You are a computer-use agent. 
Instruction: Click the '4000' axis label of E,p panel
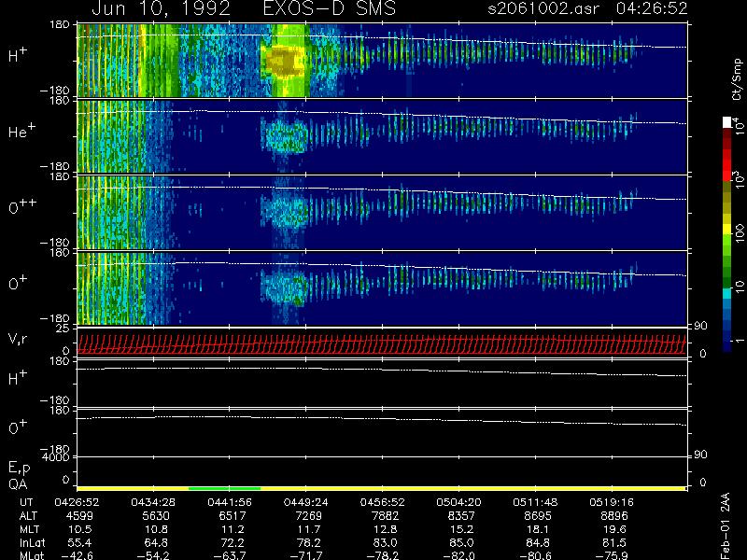point(56,457)
